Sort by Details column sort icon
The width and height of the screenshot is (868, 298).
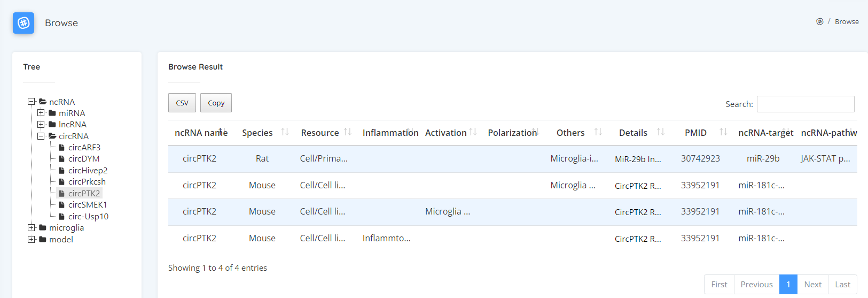click(661, 132)
